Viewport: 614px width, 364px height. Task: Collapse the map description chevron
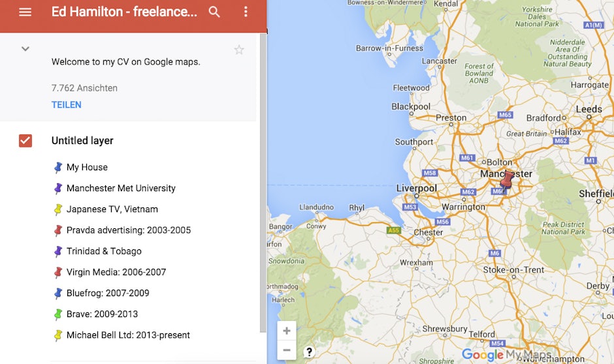click(25, 49)
